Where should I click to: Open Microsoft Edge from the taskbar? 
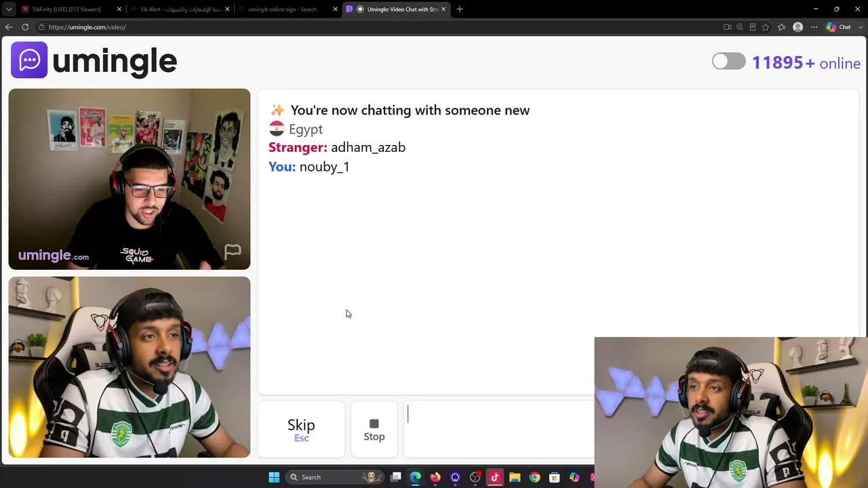pos(416,477)
